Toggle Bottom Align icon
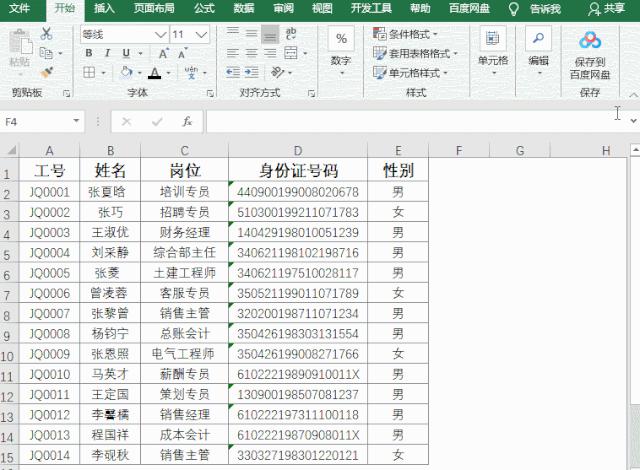This screenshot has height=470, width=640. (270, 34)
